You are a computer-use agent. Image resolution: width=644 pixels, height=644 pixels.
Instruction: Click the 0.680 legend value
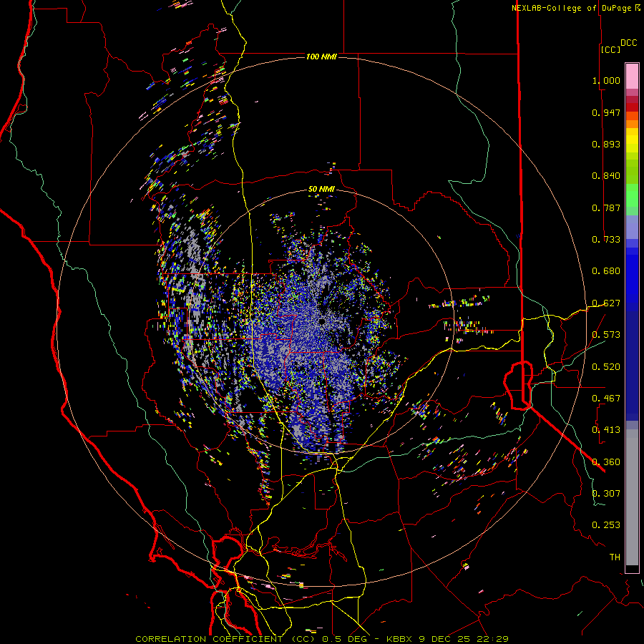coord(606,271)
